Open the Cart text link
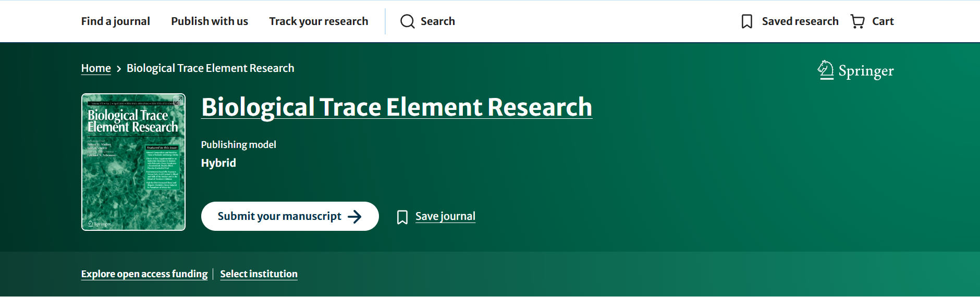This screenshot has height=297, width=980. 883,21
